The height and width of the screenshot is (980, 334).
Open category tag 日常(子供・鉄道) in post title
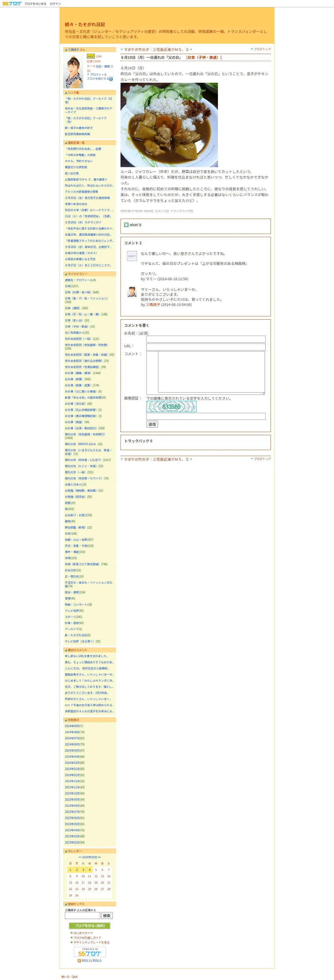click(204, 57)
